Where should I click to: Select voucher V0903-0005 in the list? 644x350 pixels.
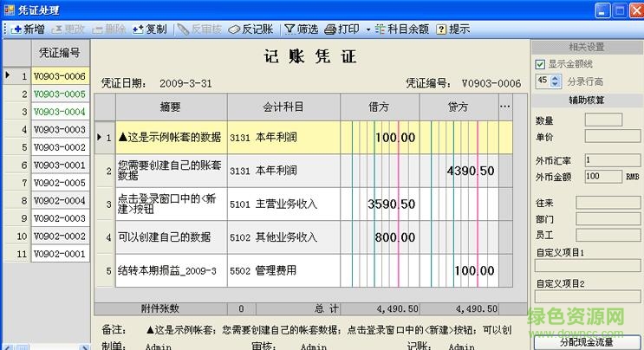[60, 94]
